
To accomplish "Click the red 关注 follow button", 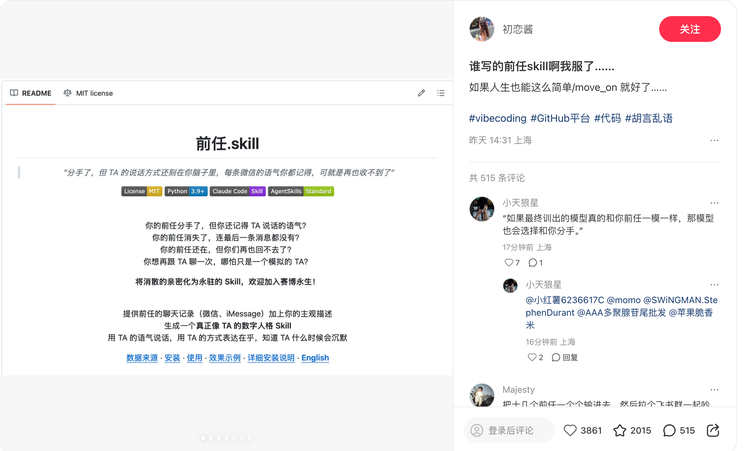I will point(689,29).
